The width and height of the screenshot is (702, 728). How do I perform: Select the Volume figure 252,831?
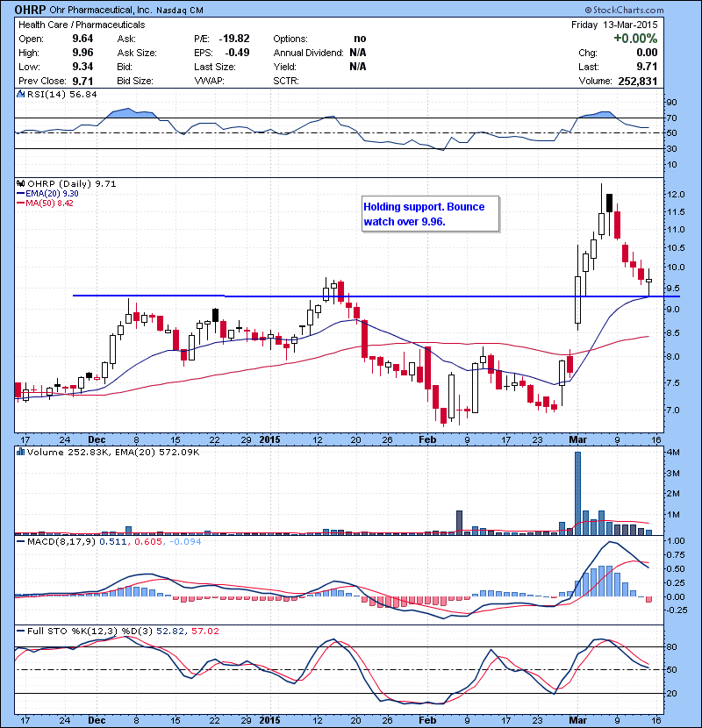pos(638,82)
